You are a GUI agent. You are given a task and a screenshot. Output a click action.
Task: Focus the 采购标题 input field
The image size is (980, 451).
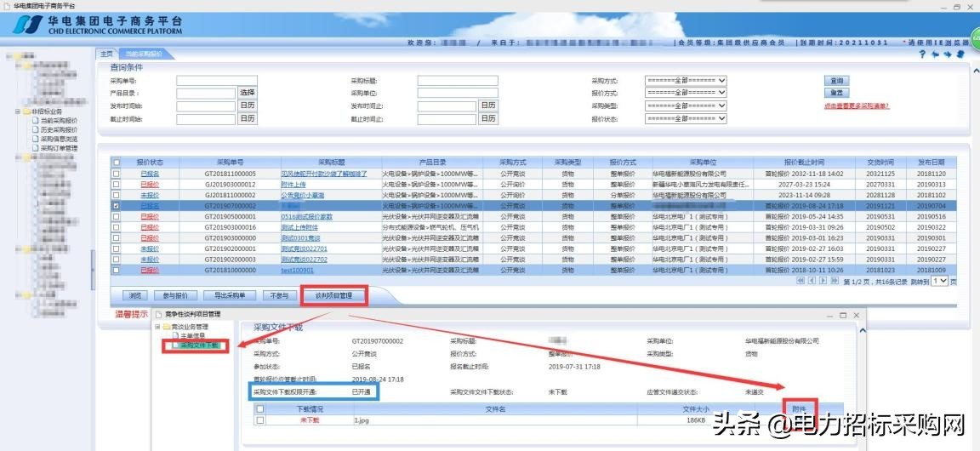pyautogui.click(x=458, y=81)
